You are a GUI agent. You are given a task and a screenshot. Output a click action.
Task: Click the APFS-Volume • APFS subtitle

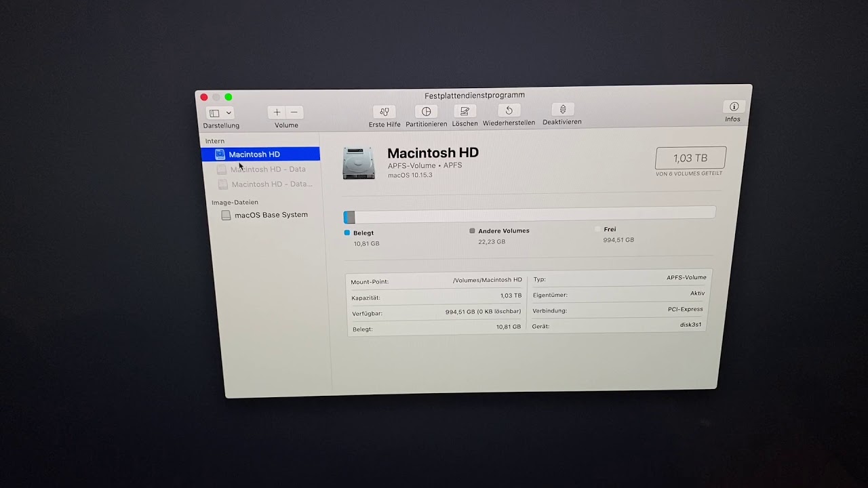point(425,165)
